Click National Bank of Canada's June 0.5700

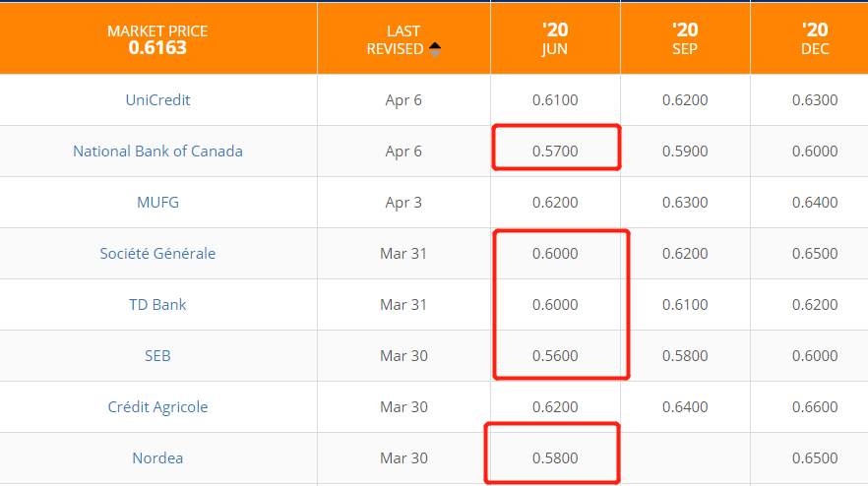(555, 152)
